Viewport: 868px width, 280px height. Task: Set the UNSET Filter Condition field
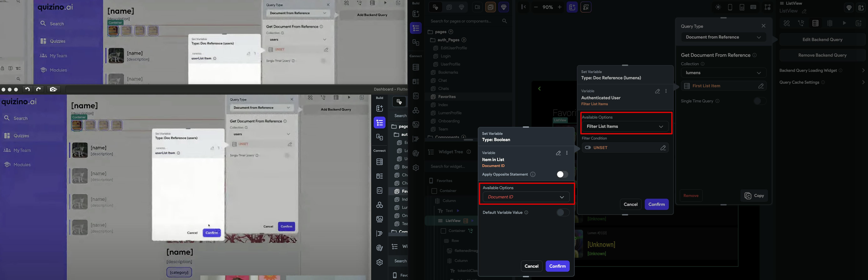pyautogui.click(x=625, y=148)
